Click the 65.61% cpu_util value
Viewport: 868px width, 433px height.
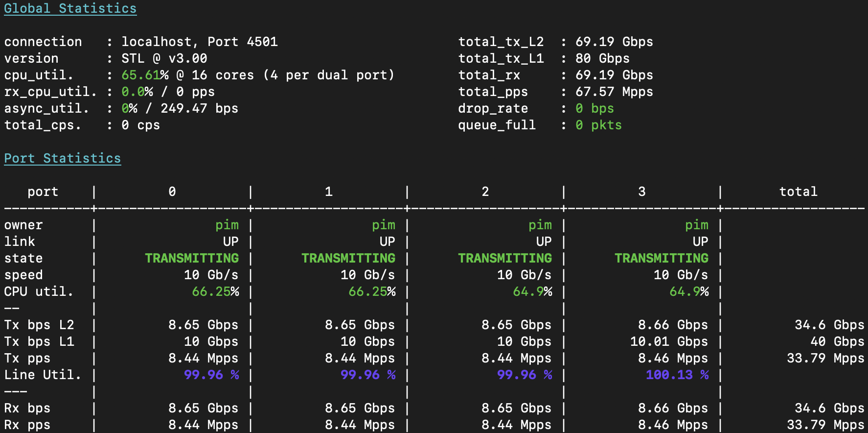(x=145, y=75)
